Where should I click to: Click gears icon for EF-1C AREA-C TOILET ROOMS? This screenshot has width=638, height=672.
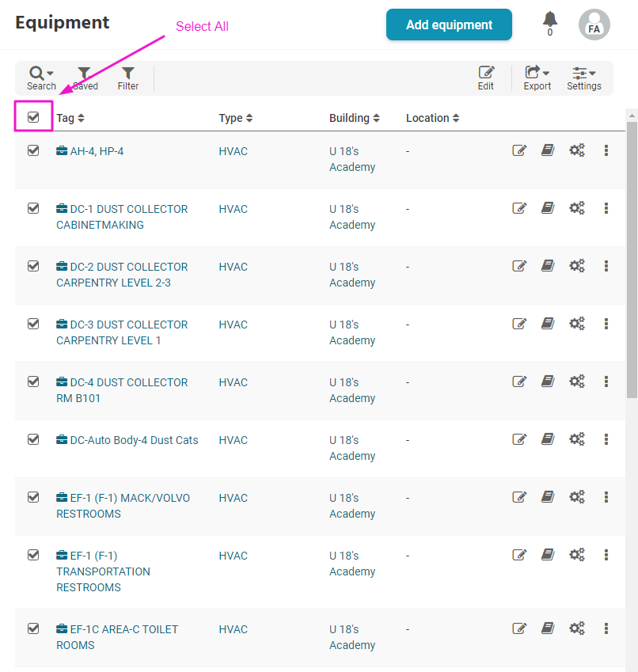[577, 628]
